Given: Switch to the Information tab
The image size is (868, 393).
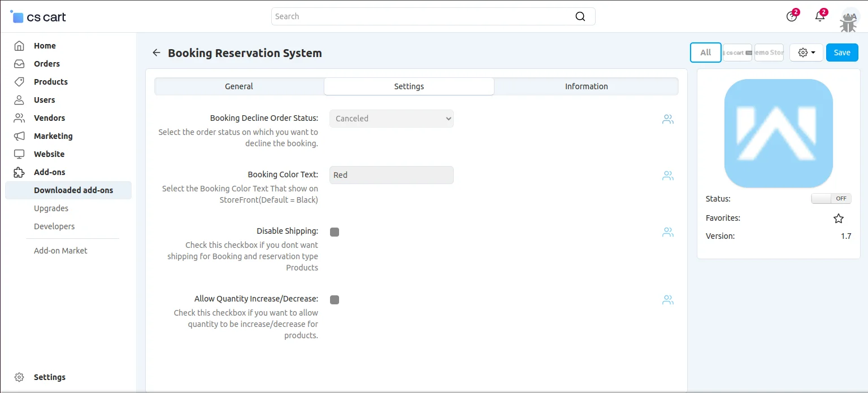Looking at the screenshot, I should point(586,86).
